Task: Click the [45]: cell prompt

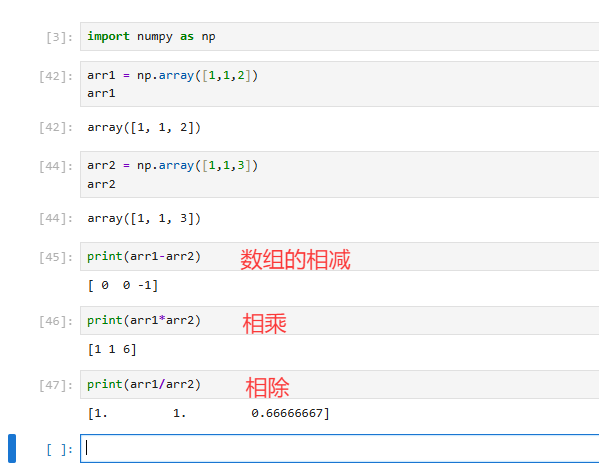Action: coord(56,258)
